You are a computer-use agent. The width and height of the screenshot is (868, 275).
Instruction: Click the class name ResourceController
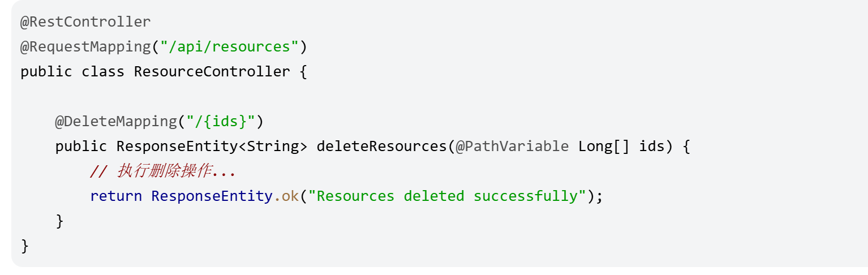point(212,72)
